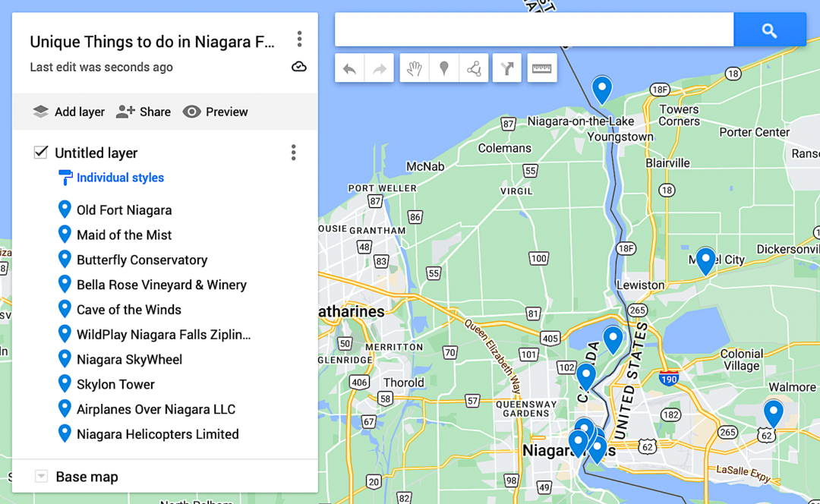Click the cloud saved status icon

[299, 66]
